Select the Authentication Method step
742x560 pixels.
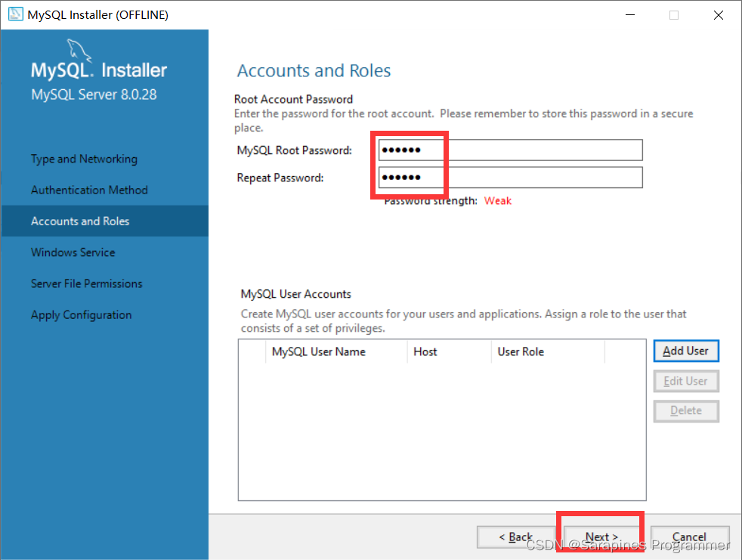click(88, 190)
